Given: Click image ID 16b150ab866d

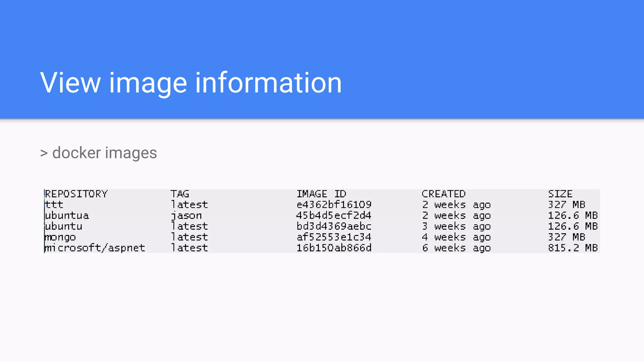Looking at the screenshot, I should [334, 248].
